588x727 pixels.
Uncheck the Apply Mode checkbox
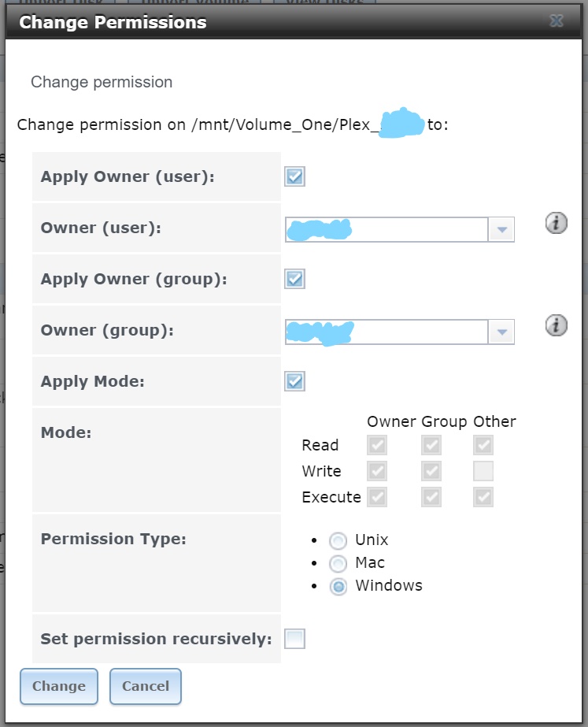pos(294,381)
